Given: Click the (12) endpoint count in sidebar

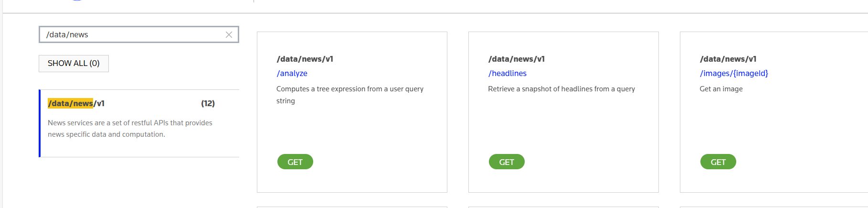Looking at the screenshot, I should click(x=208, y=103).
